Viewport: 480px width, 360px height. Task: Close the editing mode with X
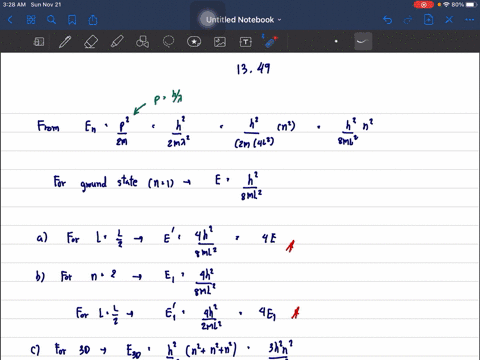(449, 20)
